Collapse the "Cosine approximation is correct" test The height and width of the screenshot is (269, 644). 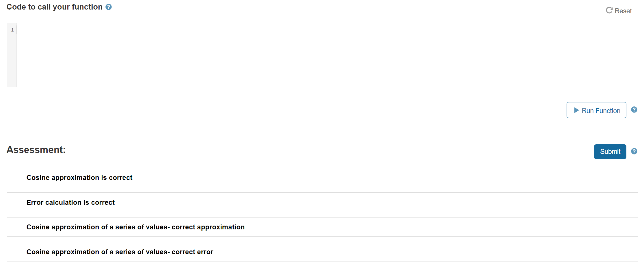79,177
